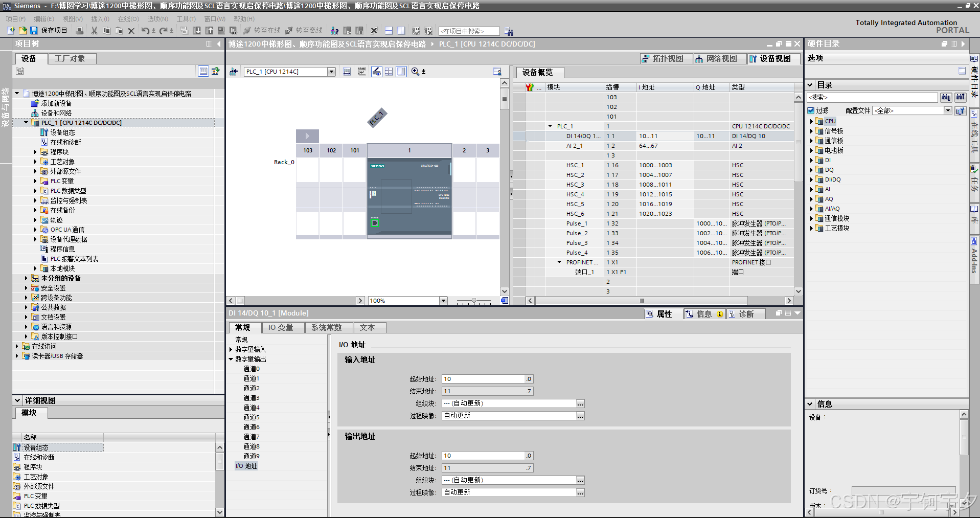Click the search in project field

point(469,31)
